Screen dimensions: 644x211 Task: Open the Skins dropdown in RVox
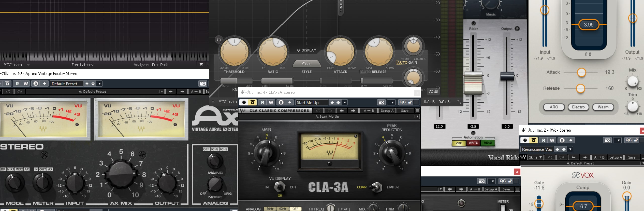(535, 157)
